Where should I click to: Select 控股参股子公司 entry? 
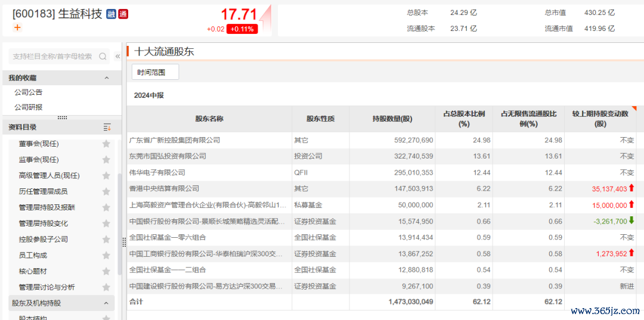43,239
